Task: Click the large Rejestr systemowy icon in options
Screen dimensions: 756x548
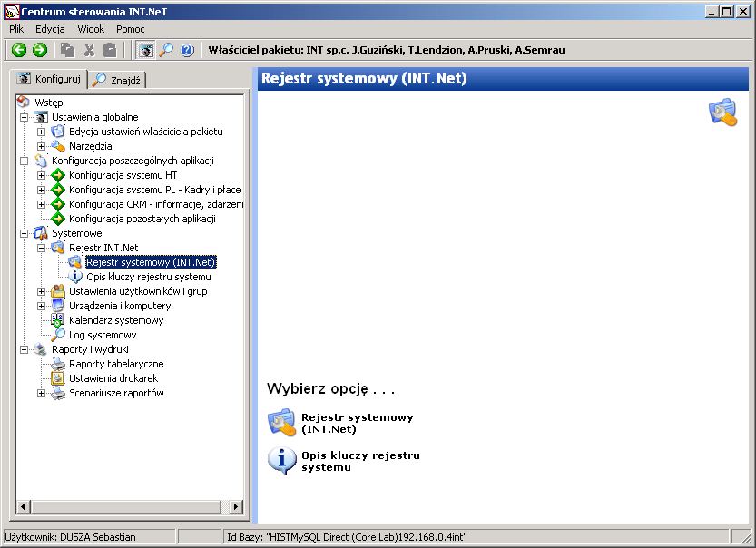Action: click(281, 423)
